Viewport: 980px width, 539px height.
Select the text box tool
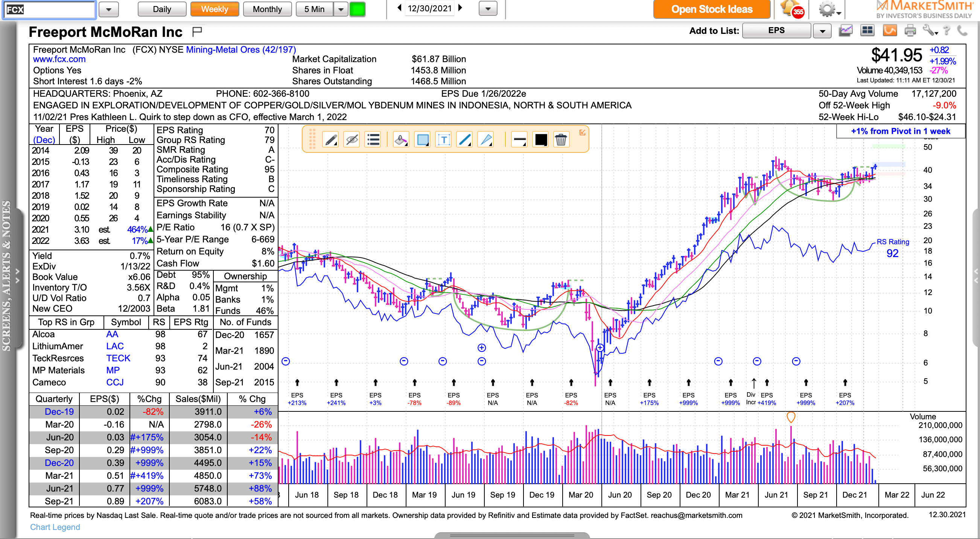pos(444,140)
